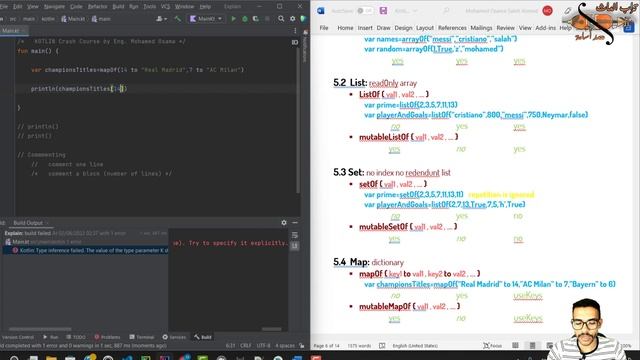
Task: Open the Notifications side panel icon
Action: coord(305,47)
